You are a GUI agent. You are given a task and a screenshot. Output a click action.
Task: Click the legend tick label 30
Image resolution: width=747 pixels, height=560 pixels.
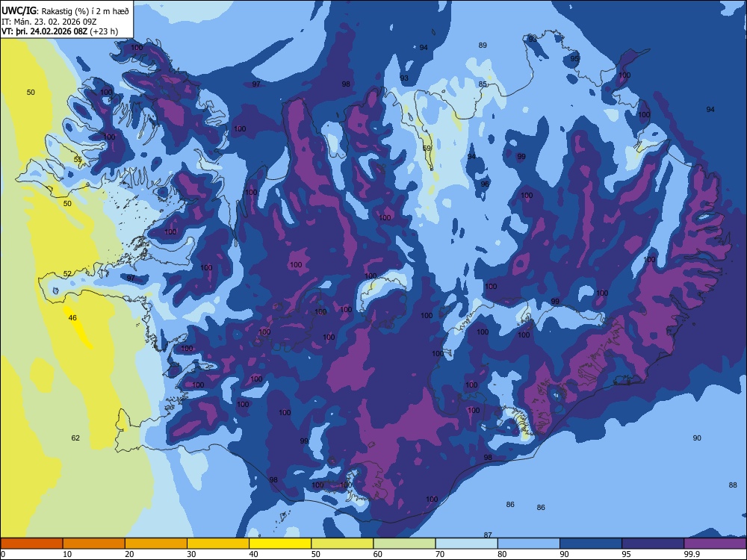191,554
